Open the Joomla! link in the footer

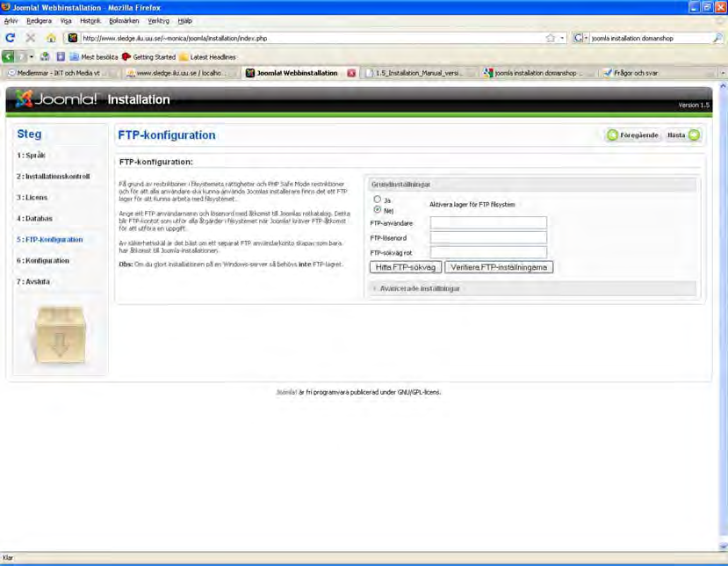(286, 392)
